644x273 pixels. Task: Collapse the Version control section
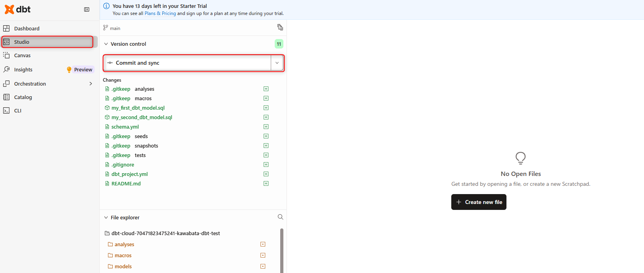pos(106,44)
